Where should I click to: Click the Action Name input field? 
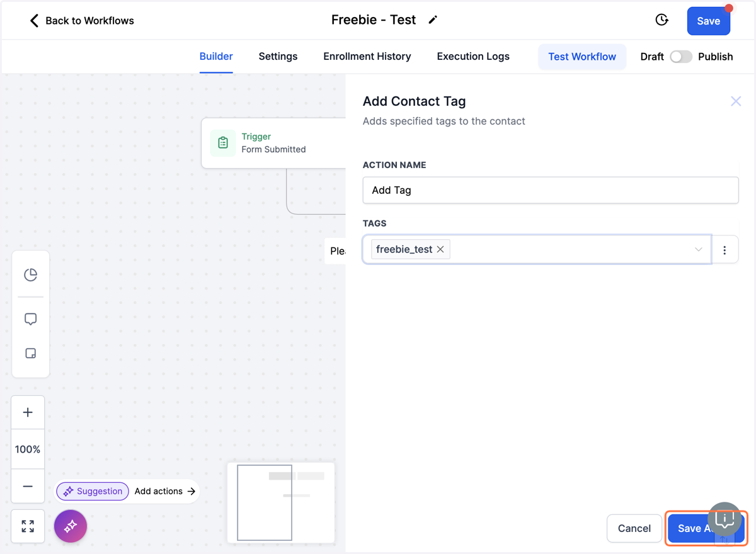pyautogui.click(x=551, y=190)
